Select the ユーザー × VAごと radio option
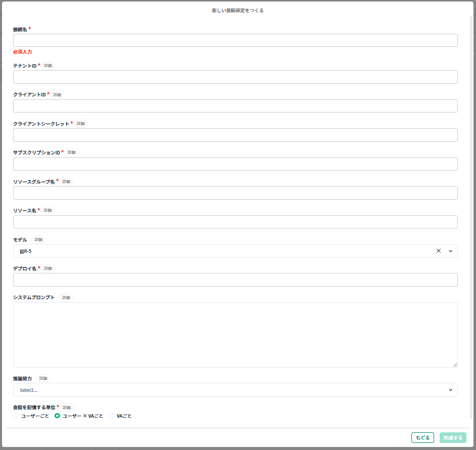Screen dimensions: 476x450 pos(57,416)
